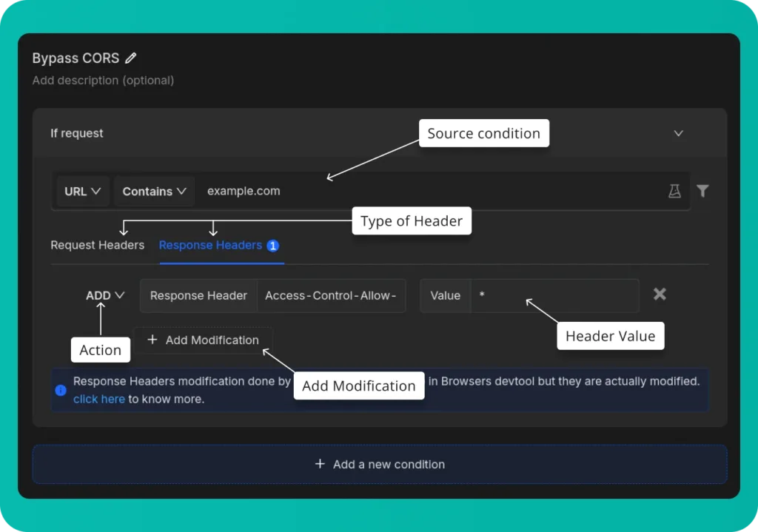Click the info icon in notice

(61, 390)
